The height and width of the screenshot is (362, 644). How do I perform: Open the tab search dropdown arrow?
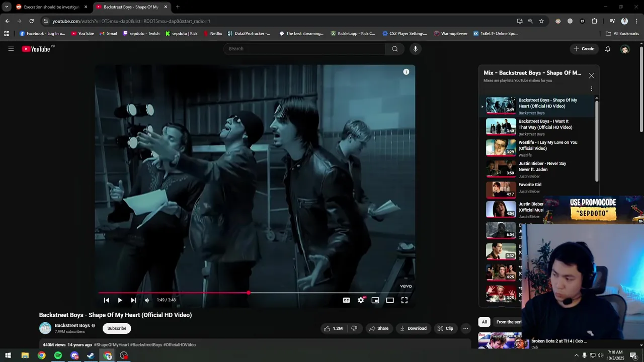click(x=7, y=7)
